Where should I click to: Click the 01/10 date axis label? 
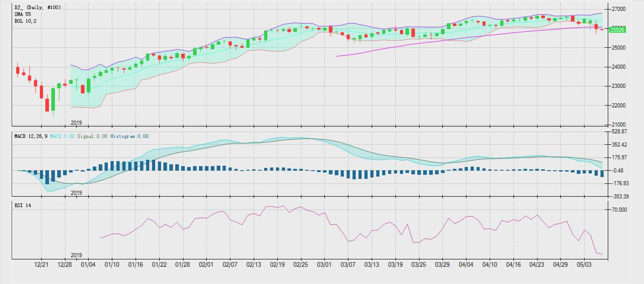click(112, 265)
